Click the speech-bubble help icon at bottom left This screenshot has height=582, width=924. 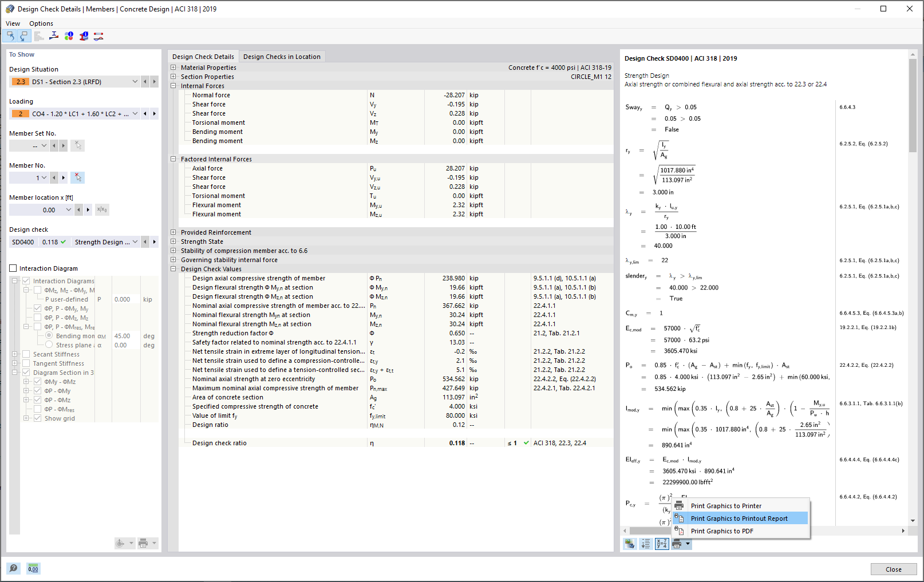[13, 568]
